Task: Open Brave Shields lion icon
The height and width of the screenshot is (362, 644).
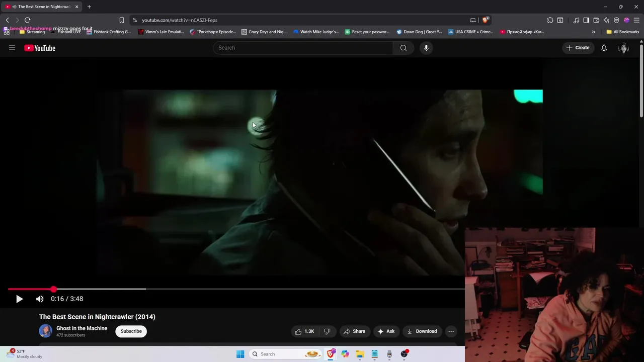Action: point(485,20)
